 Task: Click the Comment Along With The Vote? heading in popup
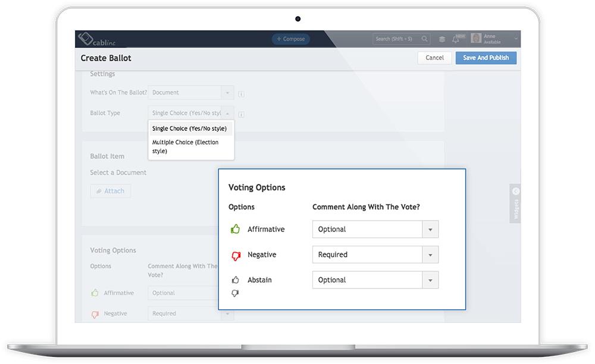coord(366,207)
